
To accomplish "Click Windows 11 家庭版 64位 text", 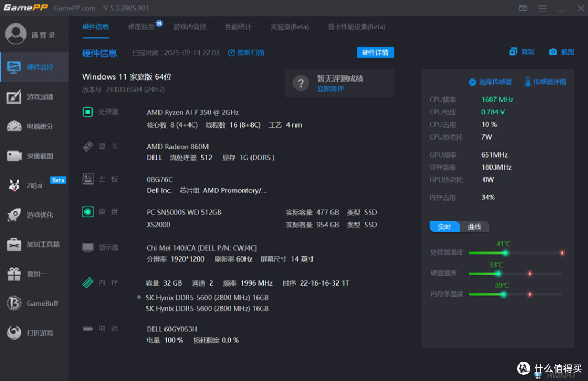I will (127, 76).
